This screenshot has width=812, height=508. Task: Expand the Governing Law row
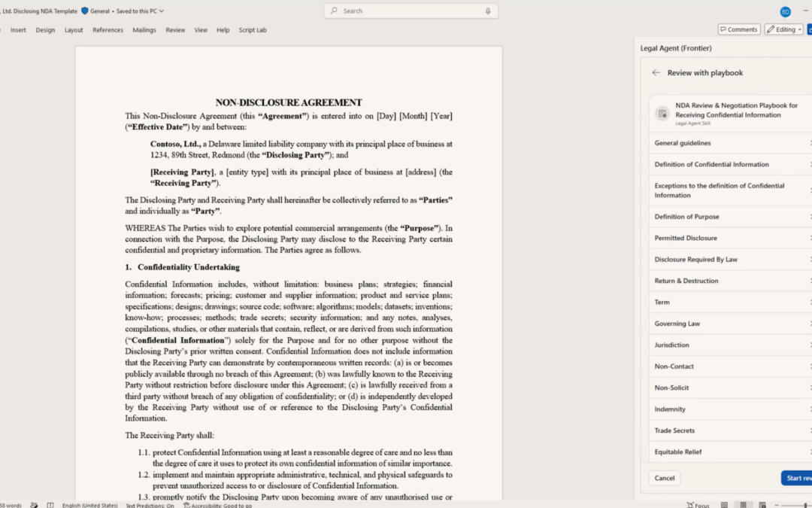click(730, 324)
